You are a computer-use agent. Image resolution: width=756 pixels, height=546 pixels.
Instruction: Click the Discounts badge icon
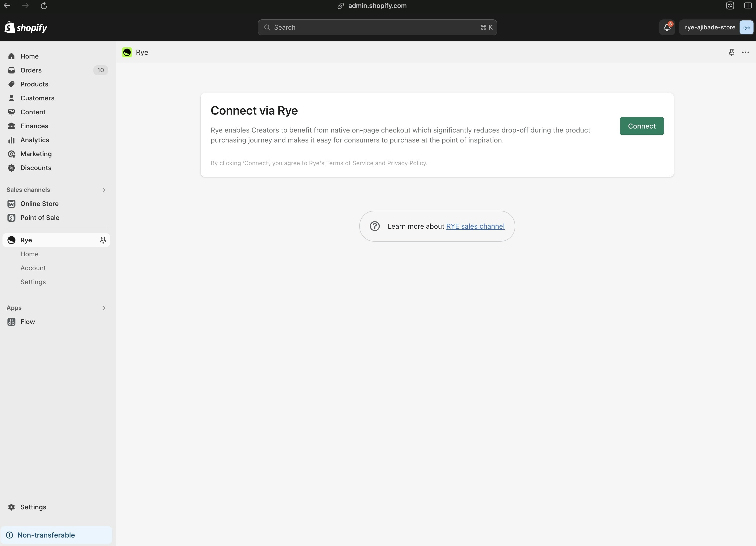point(11,168)
